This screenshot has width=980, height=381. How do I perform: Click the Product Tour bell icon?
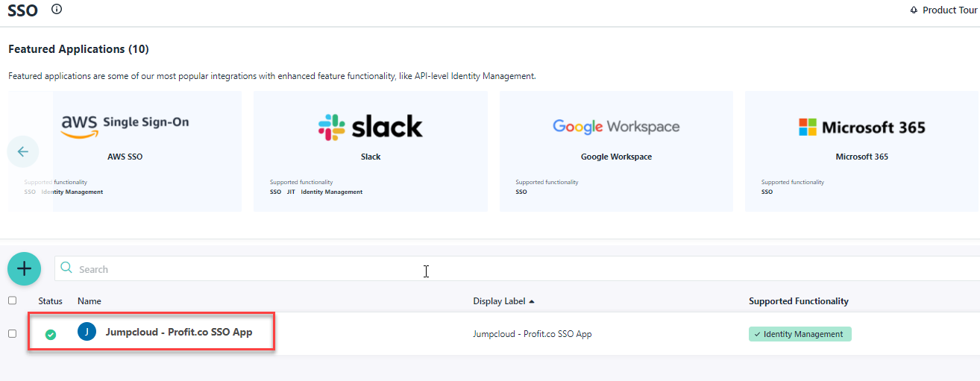(914, 10)
